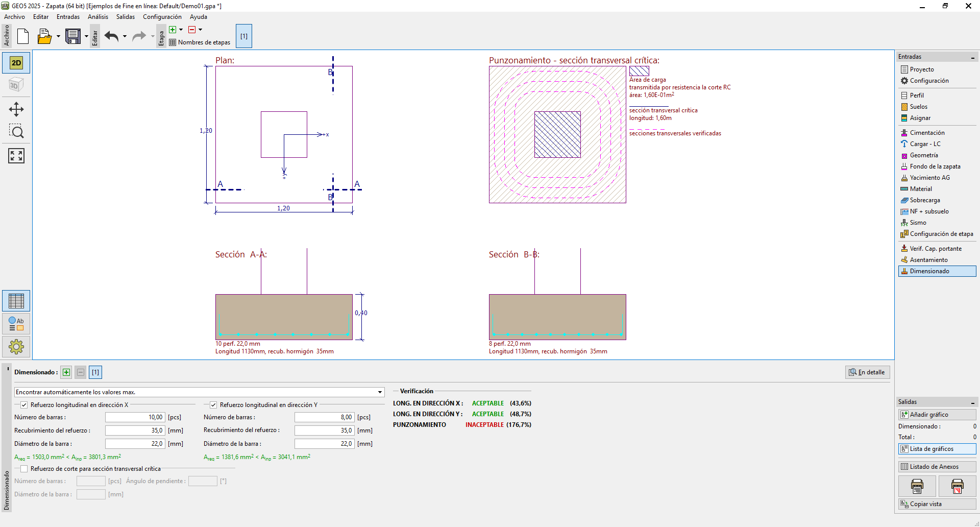The width and height of the screenshot is (980, 527).
Task: Click the fit-to-window view icon
Action: tap(16, 156)
